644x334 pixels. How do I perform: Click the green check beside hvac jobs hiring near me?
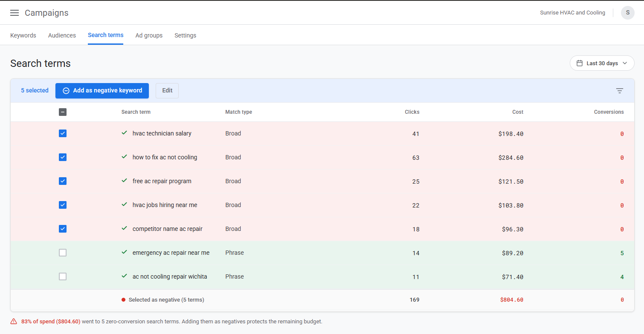click(x=125, y=204)
